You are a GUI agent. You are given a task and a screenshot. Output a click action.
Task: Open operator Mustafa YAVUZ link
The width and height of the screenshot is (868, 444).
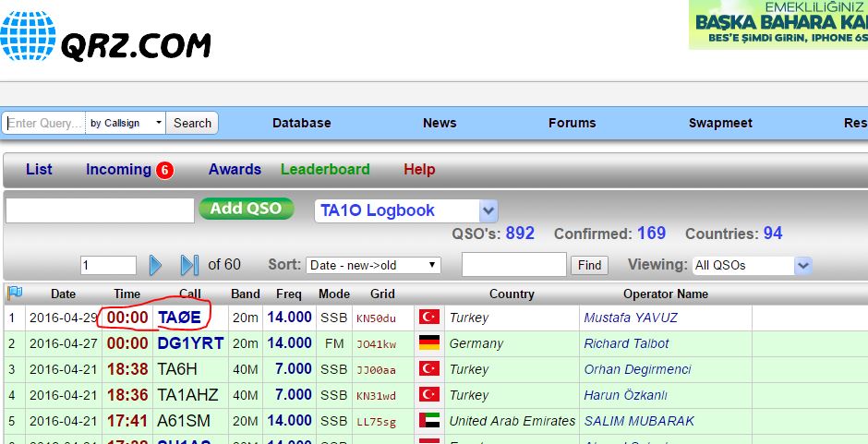point(631,318)
